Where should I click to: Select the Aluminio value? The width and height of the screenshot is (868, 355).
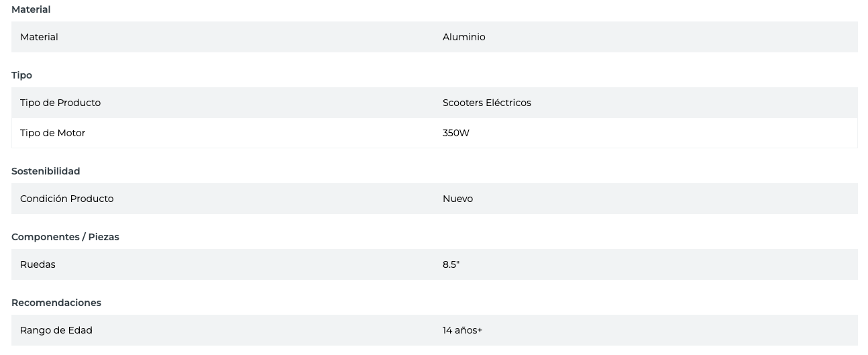(x=464, y=37)
